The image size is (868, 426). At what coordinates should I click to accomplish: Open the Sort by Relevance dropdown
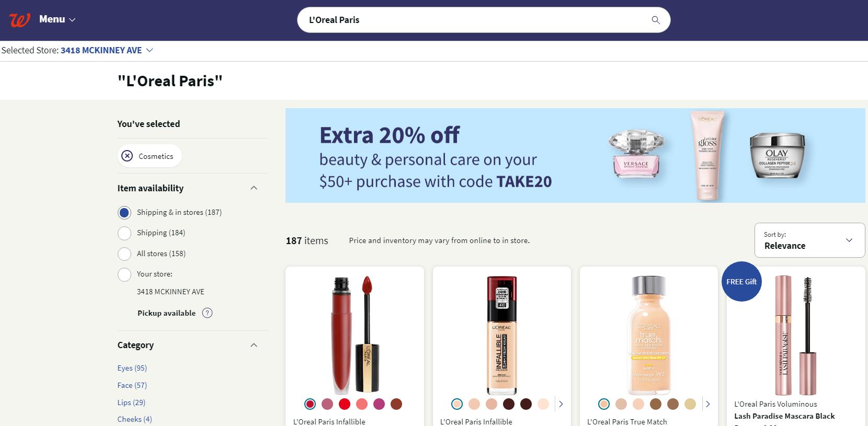[x=809, y=240]
